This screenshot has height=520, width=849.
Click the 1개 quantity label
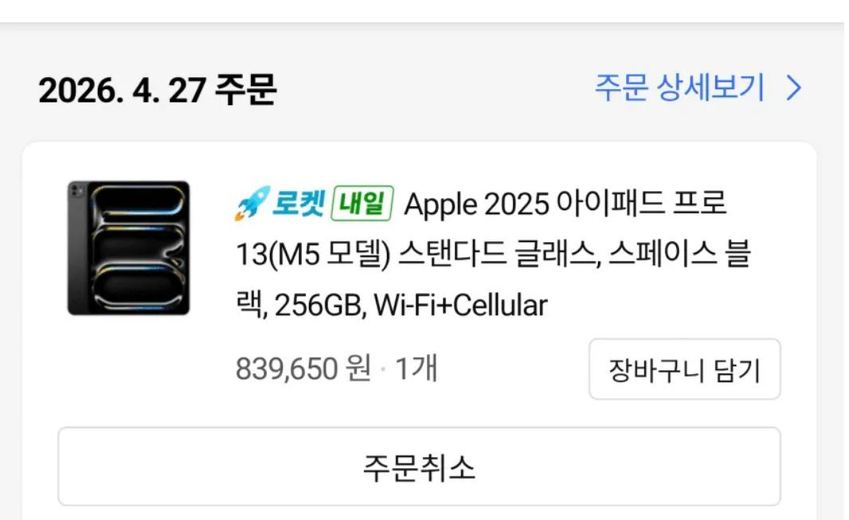coord(416,369)
